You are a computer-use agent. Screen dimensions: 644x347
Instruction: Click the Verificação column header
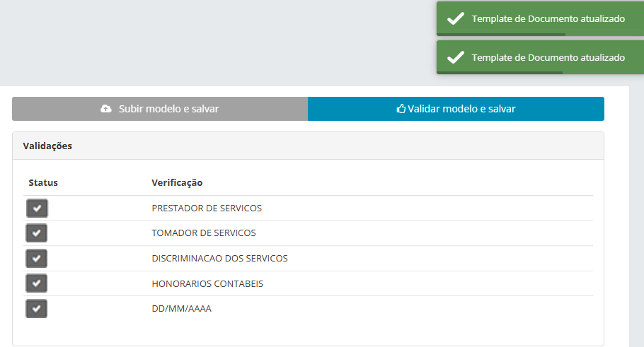177,183
